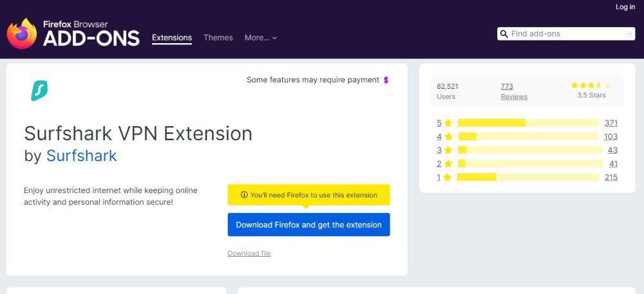
Task: Open the 41 two-star reviews count
Action: point(613,163)
